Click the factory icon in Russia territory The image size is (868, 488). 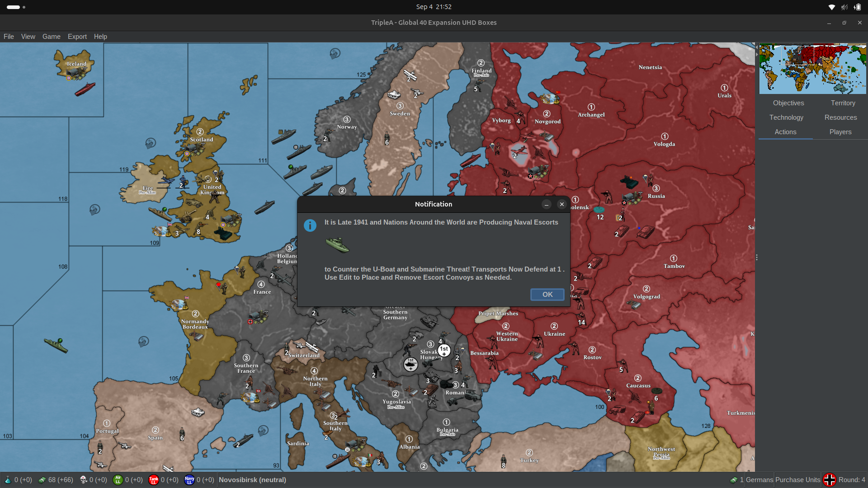point(632,198)
